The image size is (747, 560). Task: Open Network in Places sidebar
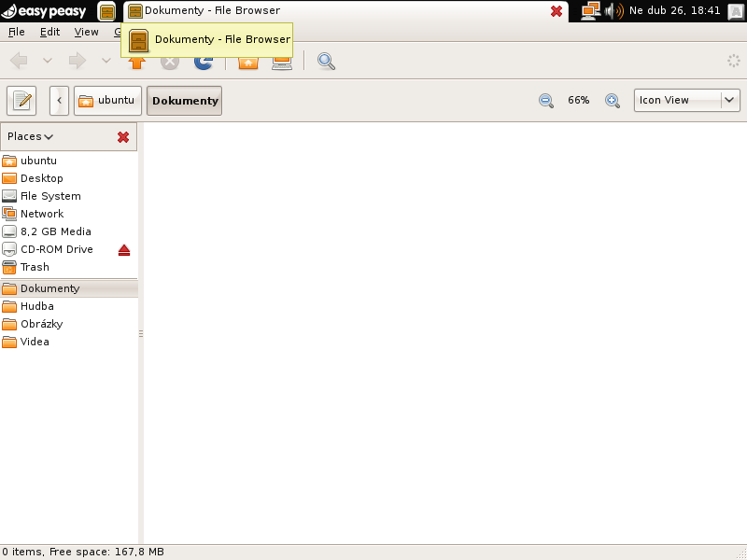(x=69, y=214)
